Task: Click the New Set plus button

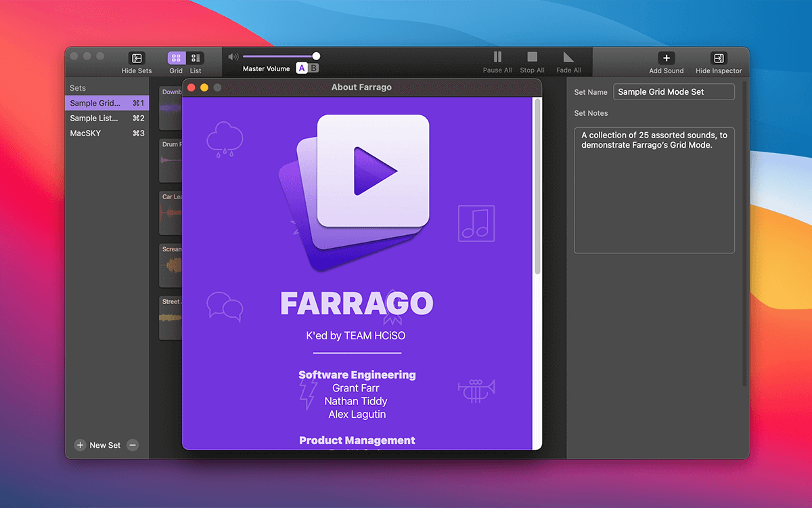Action: click(x=80, y=445)
